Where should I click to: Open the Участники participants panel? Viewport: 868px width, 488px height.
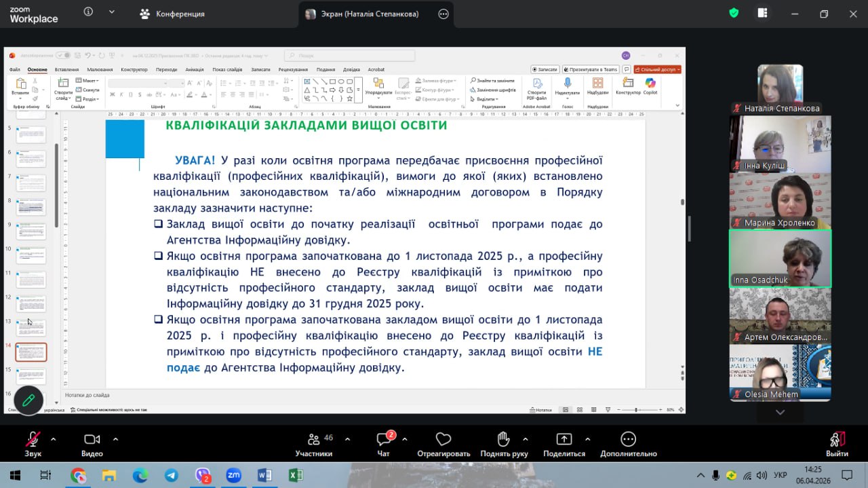313,439
